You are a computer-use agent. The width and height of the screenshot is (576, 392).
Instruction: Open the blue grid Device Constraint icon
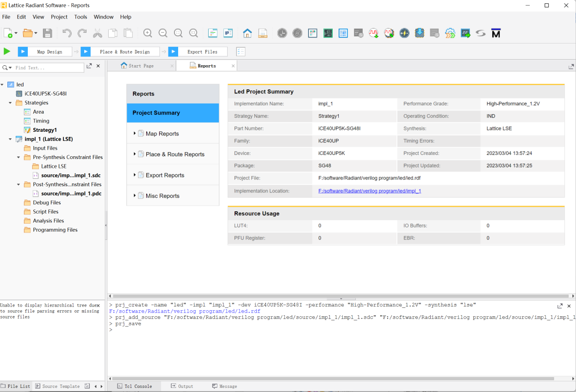pos(343,33)
